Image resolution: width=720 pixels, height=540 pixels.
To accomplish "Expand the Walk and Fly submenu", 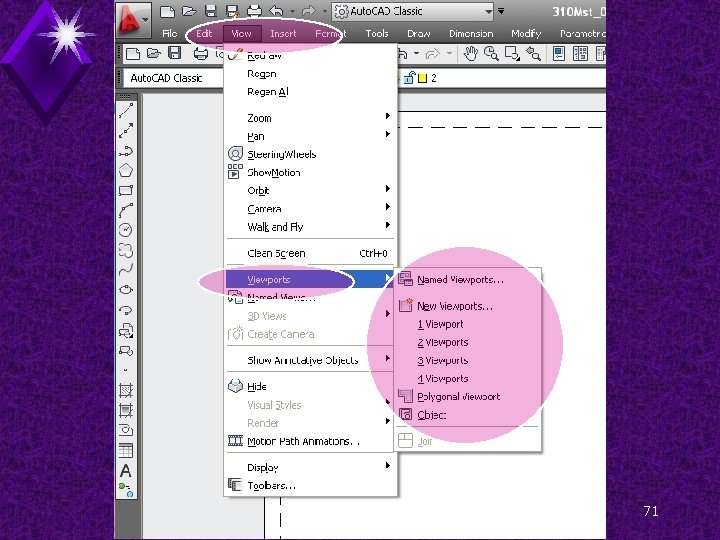I will (310, 227).
